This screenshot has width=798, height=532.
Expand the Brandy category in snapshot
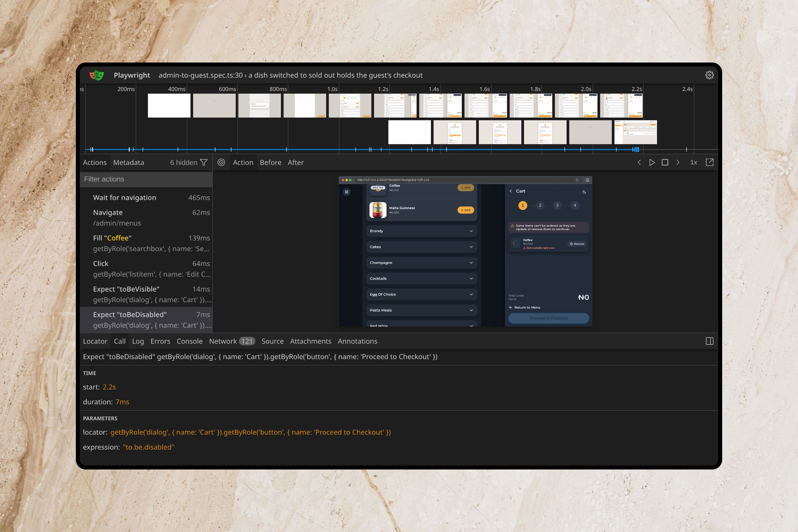tap(421, 231)
